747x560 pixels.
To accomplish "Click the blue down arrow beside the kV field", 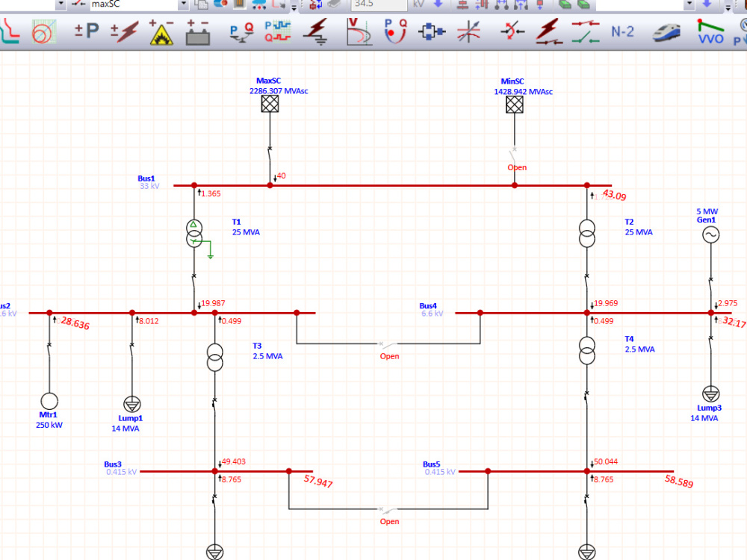I will point(438,4).
